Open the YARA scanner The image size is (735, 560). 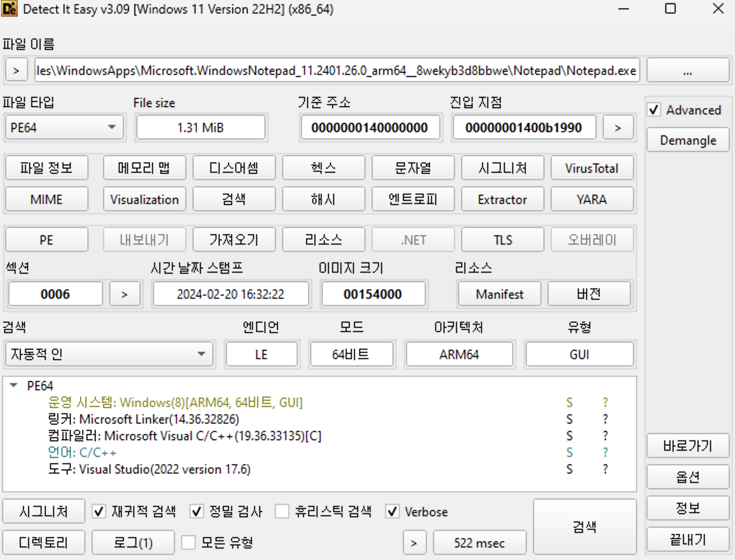592,199
